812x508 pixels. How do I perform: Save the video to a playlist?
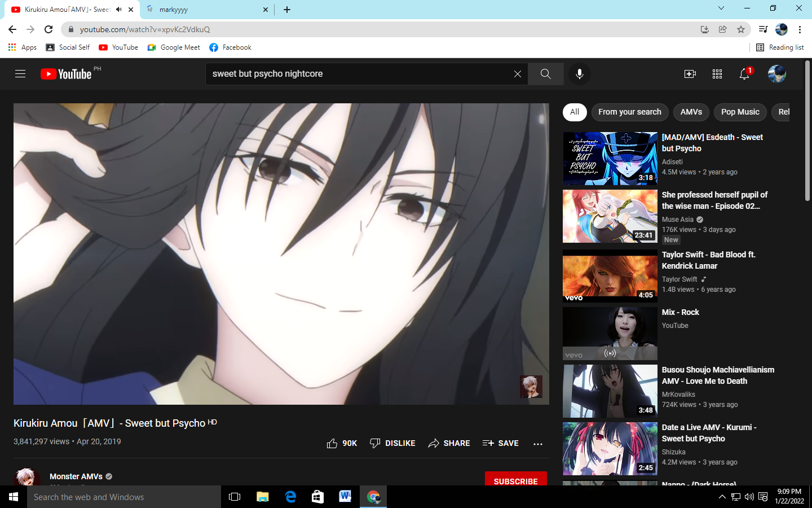click(501, 444)
